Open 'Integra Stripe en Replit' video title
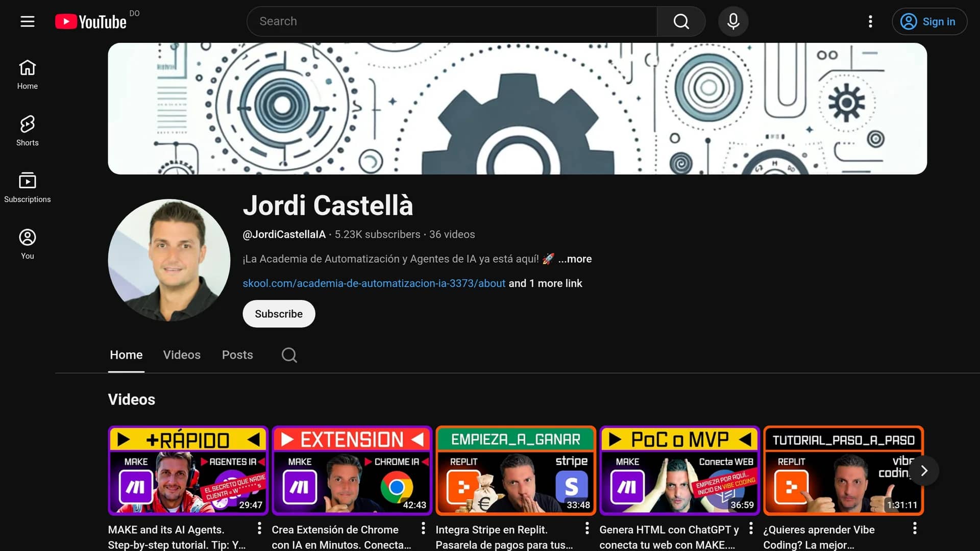980x551 pixels. click(504, 537)
